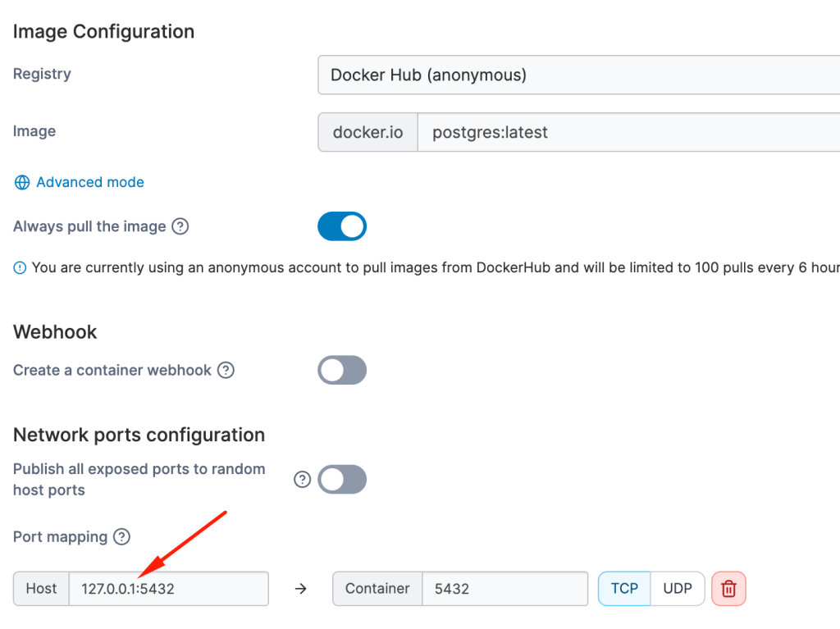Click help icon next to Always pull the image
840x629 pixels.
180,226
